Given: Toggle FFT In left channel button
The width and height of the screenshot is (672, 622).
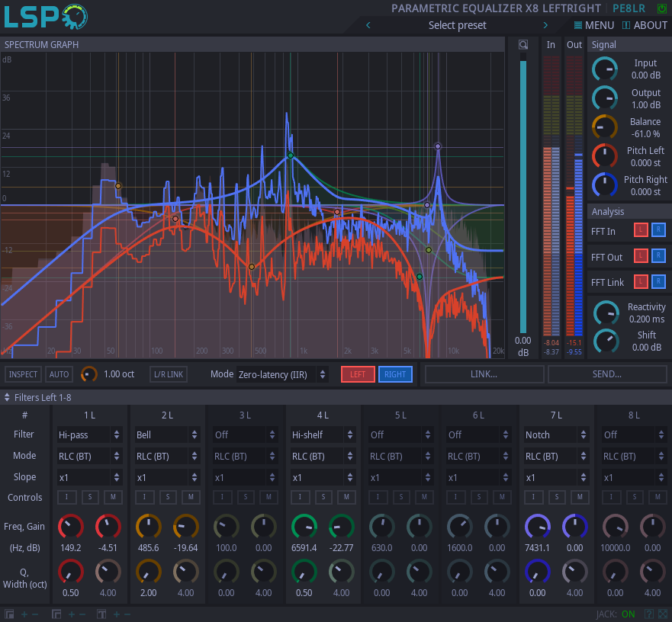Looking at the screenshot, I should click(x=641, y=231).
